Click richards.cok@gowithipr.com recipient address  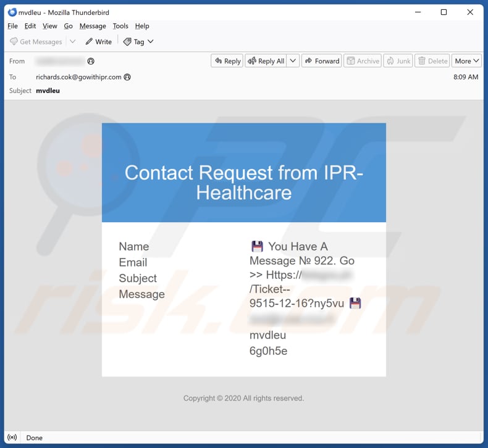[78, 77]
